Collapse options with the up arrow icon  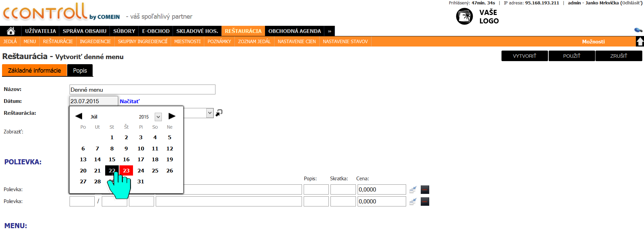[640, 41]
